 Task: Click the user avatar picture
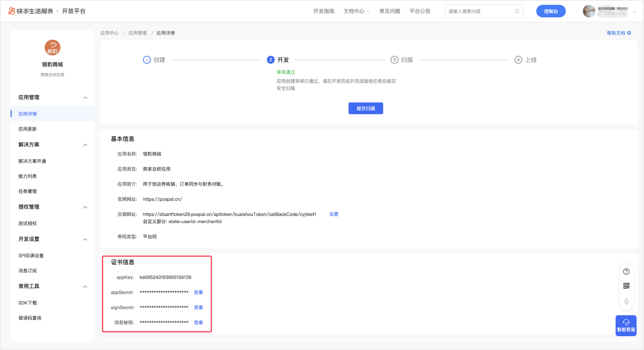[x=589, y=11]
